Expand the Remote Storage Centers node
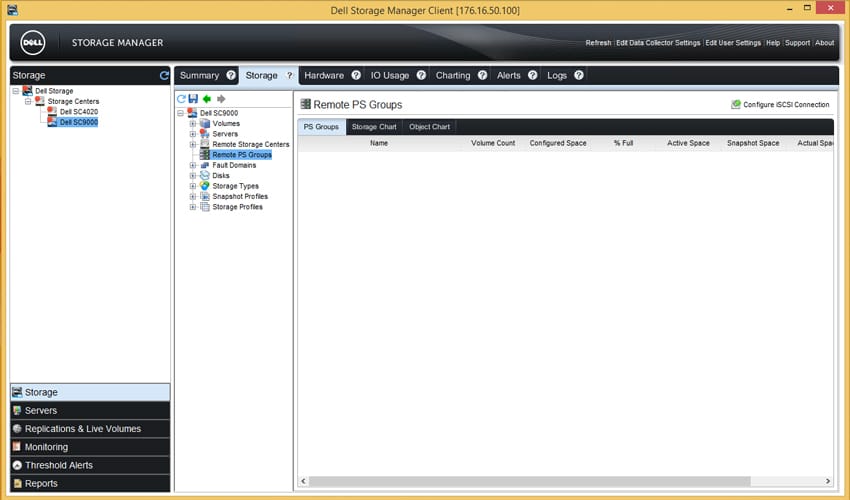850x500 pixels. click(x=192, y=144)
